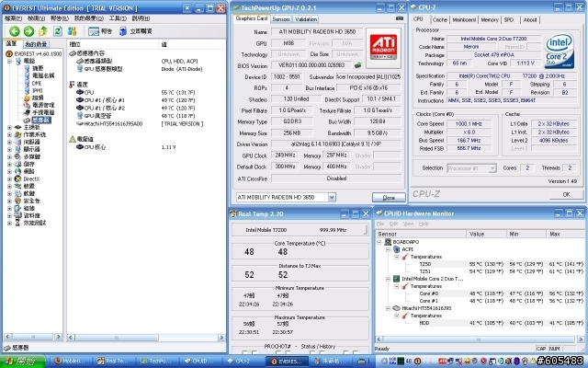Image resolution: width=588 pixels, height=368 pixels.
Task: Click the Windows Start button
Action: coord(22,362)
